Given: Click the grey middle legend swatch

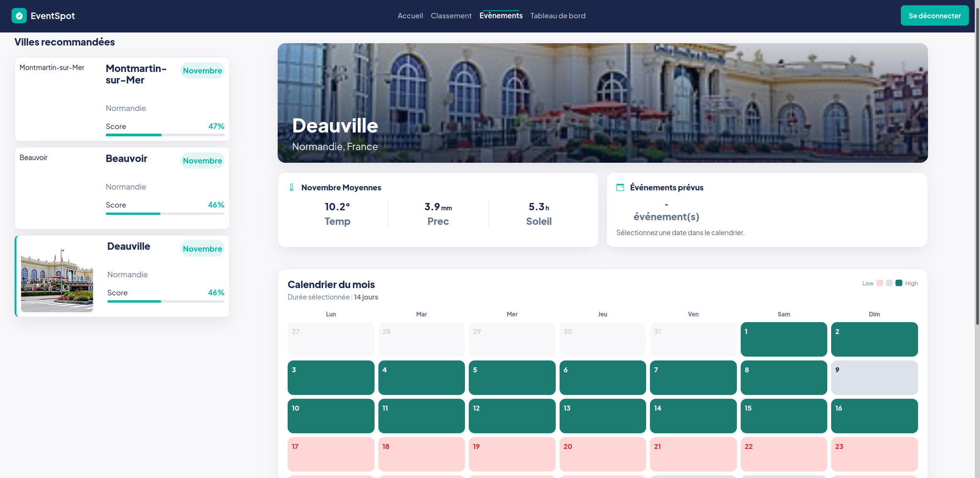Looking at the screenshot, I should click(889, 283).
